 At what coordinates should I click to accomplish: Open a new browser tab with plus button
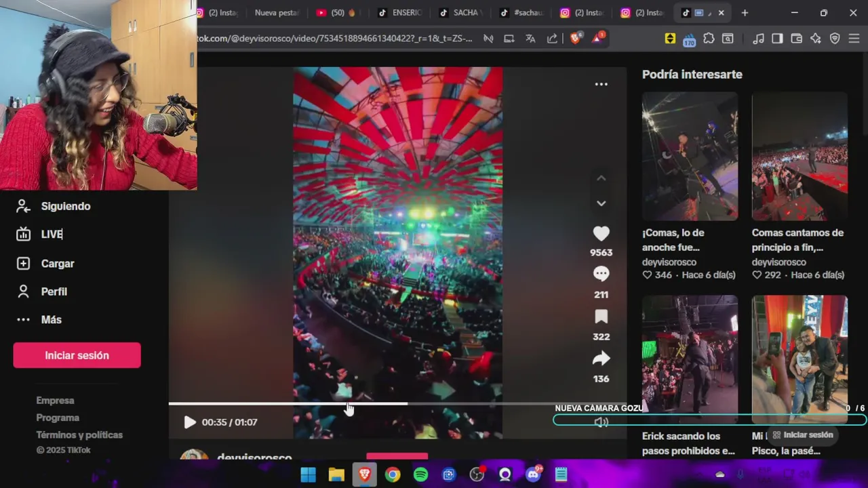tap(745, 13)
